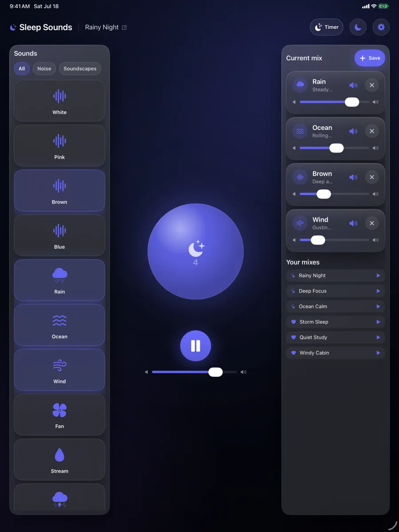
Task: Click the heart icon on Storm Sleep
Action: pyautogui.click(x=293, y=322)
